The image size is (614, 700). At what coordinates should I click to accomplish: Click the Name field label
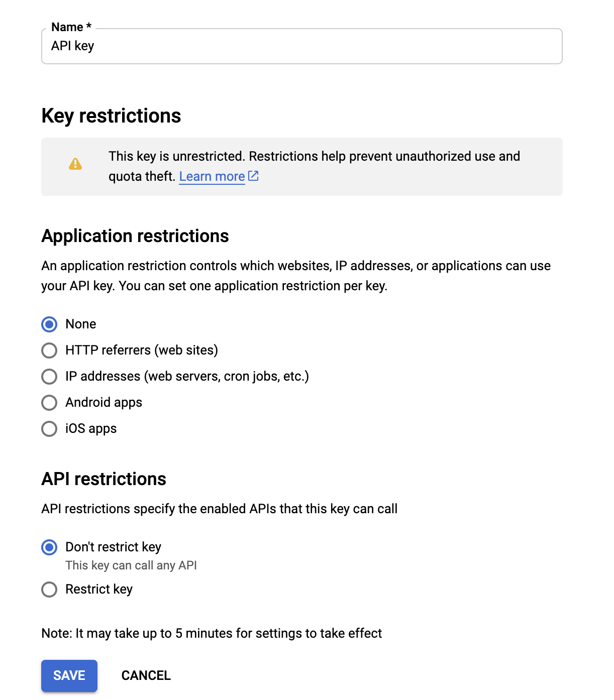pyautogui.click(x=70, y=27)
